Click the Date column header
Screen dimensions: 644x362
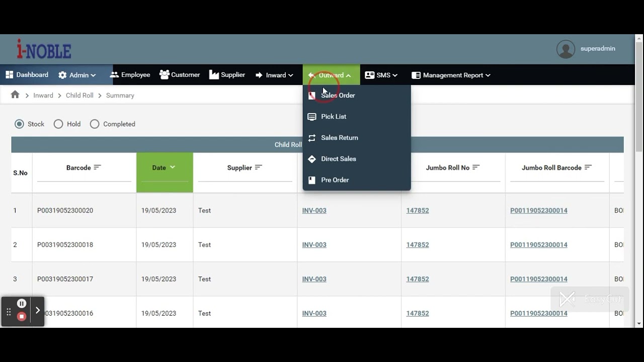coord(165,172)
